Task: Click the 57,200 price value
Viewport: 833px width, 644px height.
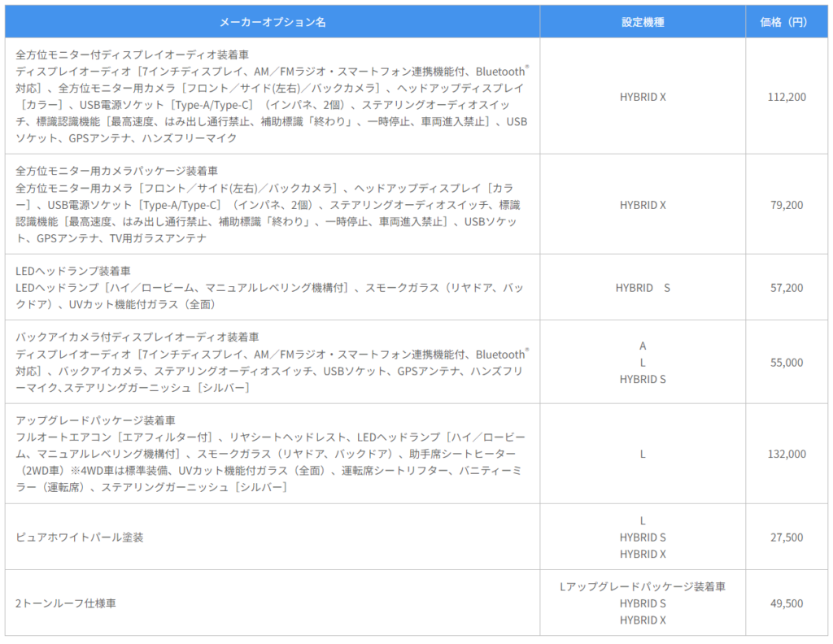Action: point(786,288)
